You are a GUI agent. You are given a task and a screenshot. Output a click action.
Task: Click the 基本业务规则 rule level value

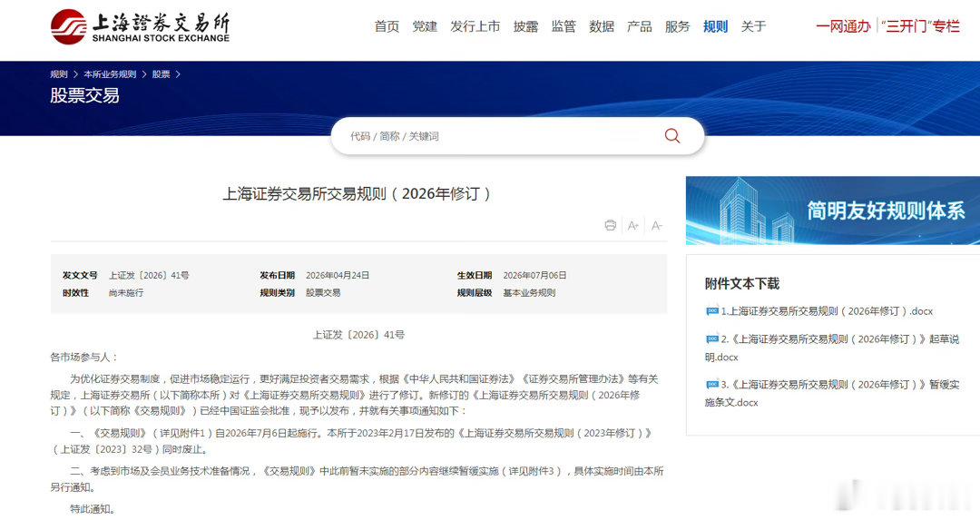point(529,292)
